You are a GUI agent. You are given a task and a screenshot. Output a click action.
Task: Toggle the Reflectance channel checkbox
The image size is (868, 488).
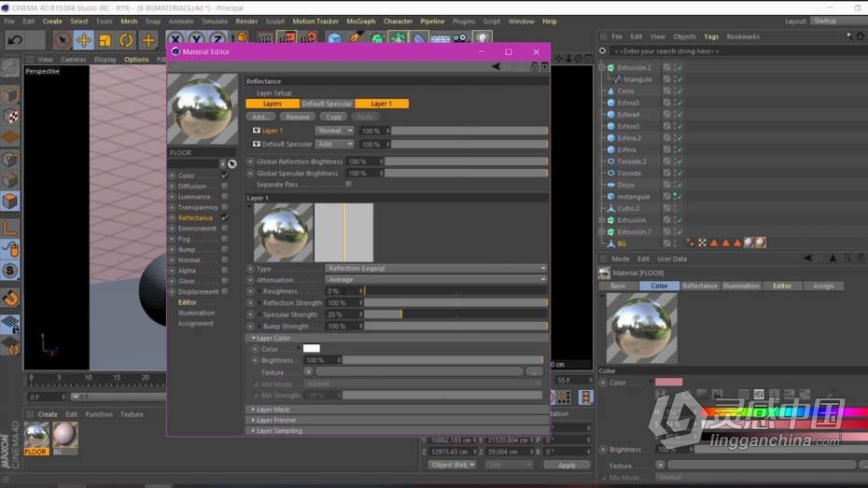pyautogui.click(x=225, y=218)
